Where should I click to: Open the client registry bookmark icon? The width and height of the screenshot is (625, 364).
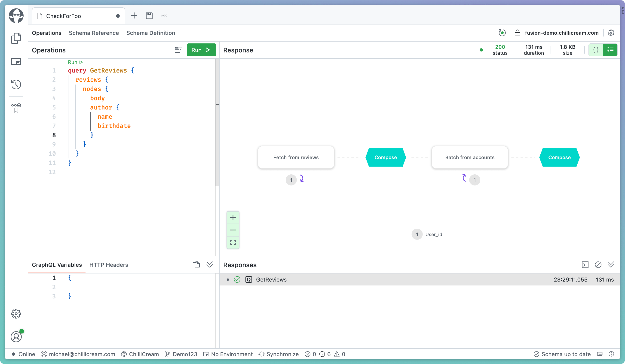16,108
